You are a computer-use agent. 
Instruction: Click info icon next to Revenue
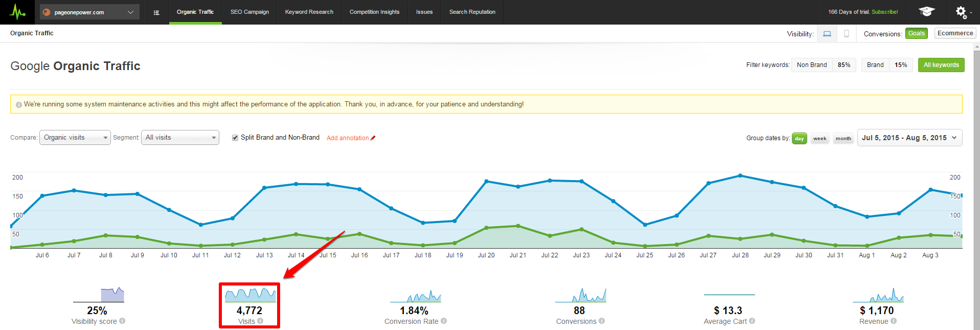[x=894, y=321]
